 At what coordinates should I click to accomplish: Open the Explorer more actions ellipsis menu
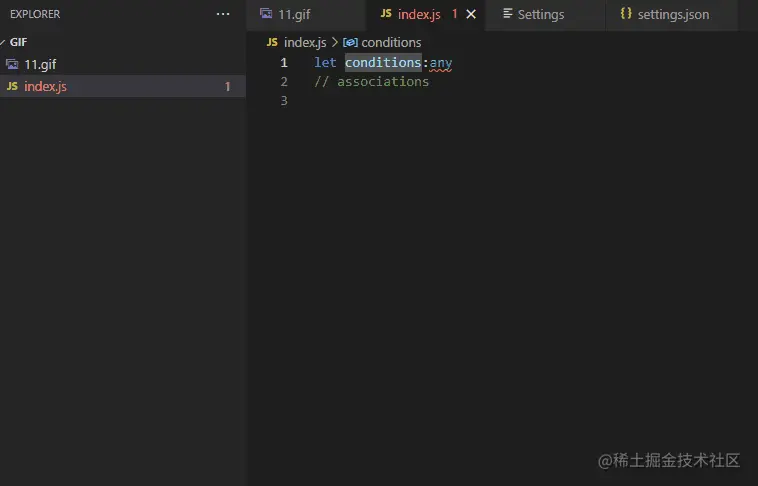click(x=223, y=14)
